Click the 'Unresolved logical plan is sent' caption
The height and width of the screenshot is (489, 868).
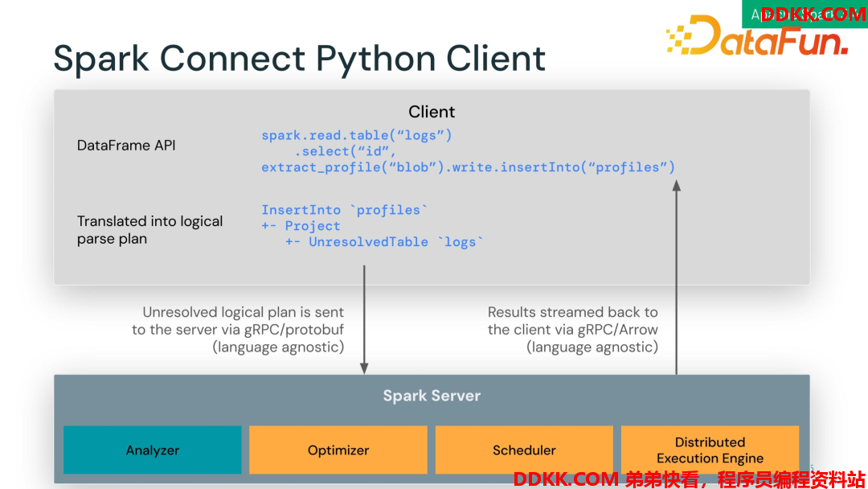(x=238, y=330)
